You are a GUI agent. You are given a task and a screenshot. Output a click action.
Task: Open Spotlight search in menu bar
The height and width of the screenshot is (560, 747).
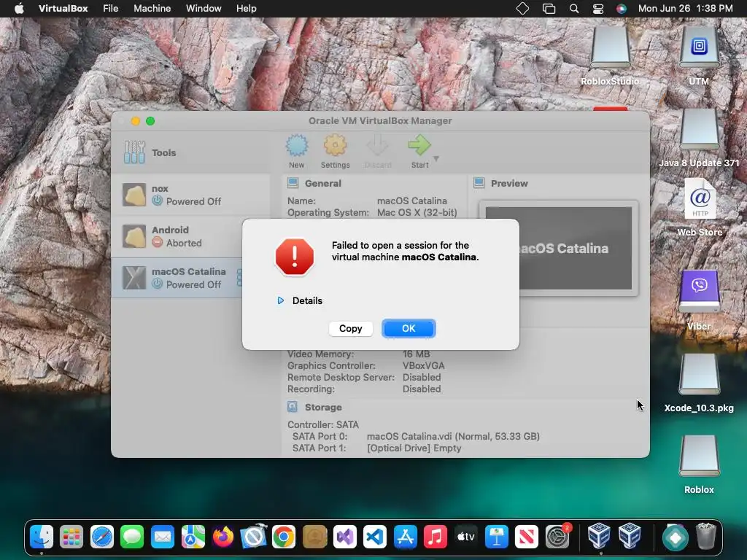(574, 9)
